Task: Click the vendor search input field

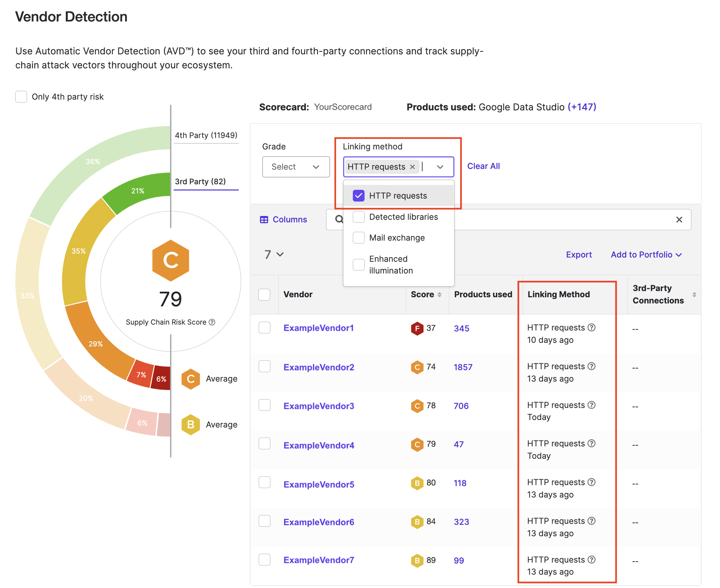Action: [509, 219]
